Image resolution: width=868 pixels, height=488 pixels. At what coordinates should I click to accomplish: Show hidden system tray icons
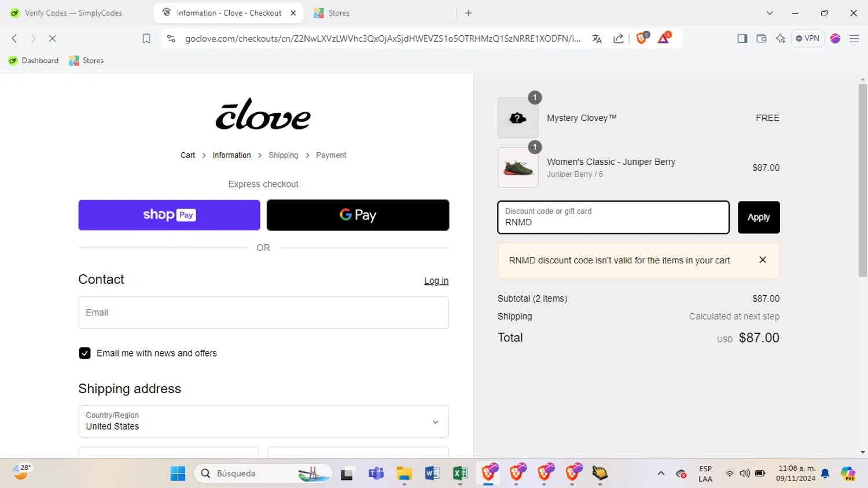pos(661,474)
